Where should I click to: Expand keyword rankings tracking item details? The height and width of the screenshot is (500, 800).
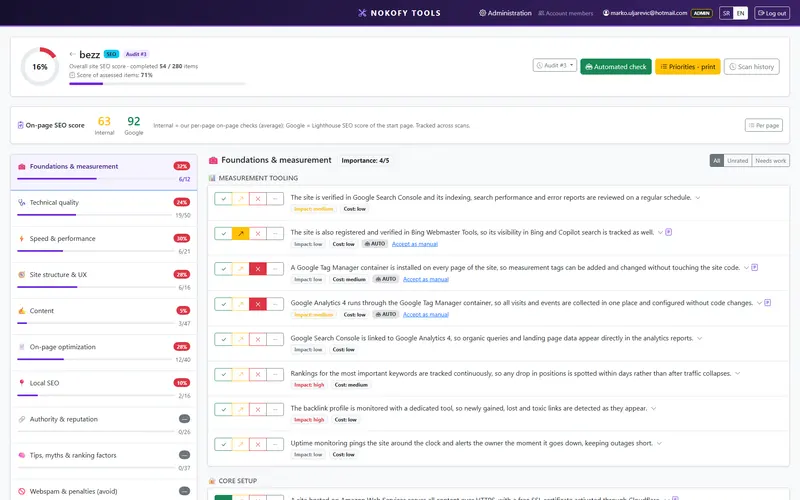(x=737, y=373)
